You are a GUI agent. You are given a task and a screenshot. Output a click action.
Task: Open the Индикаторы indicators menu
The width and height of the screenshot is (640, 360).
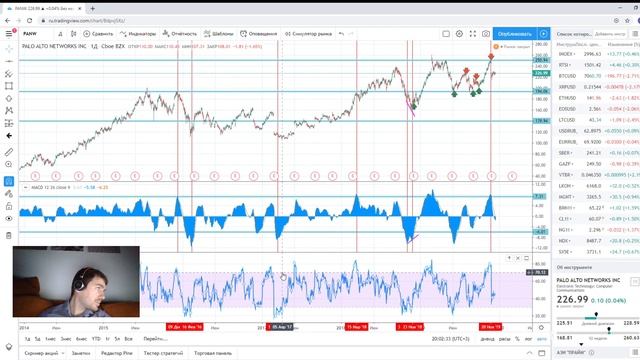tap(138, 33)
